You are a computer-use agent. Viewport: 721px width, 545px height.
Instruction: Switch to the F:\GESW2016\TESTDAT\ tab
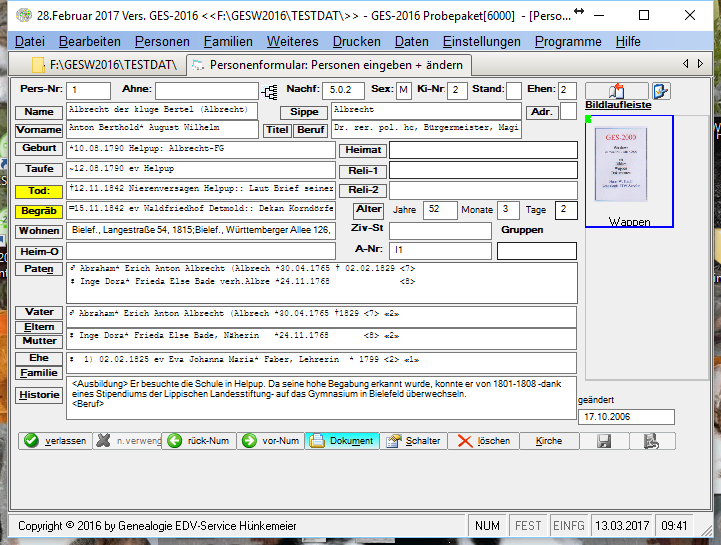[104, 65]
